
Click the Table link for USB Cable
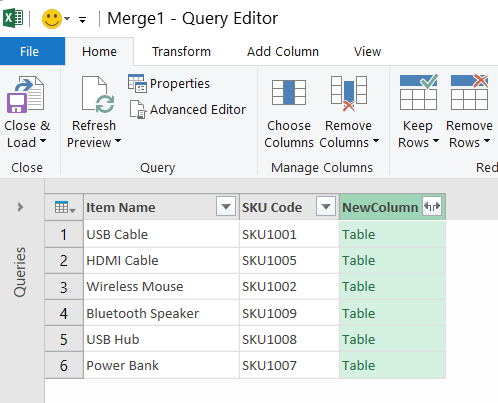359,234
